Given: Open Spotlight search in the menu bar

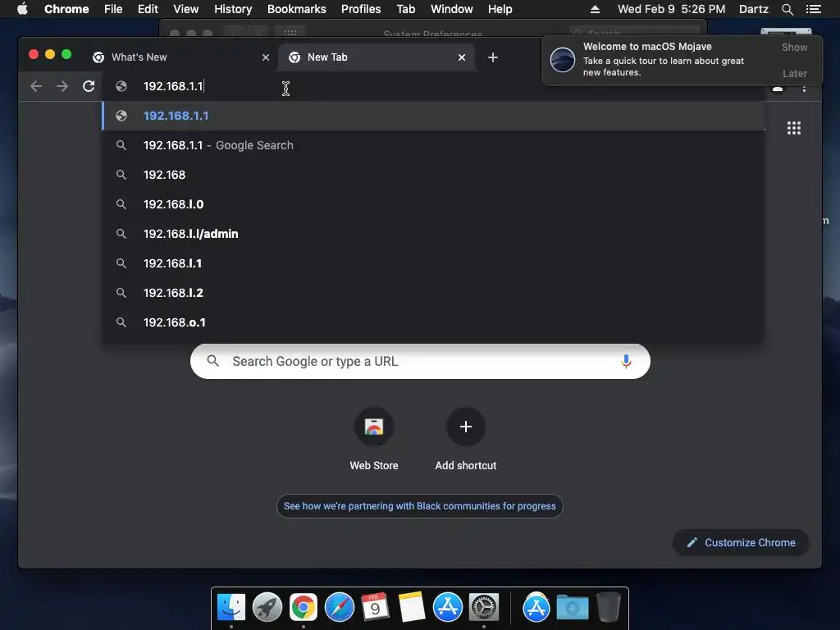Looking at the screenshot, I should point(787,9).
